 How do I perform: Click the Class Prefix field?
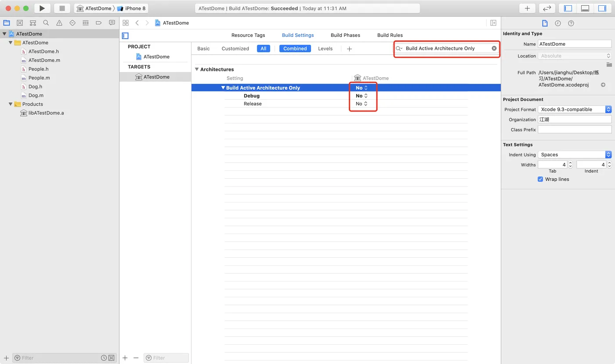(575, 130)
